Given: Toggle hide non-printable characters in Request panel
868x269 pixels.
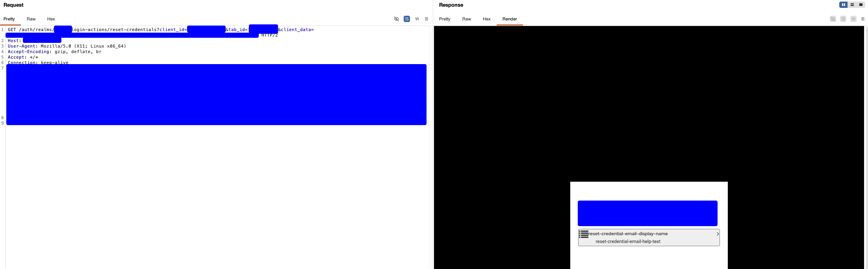Looking at the screenshot, I should coord(397,19).
